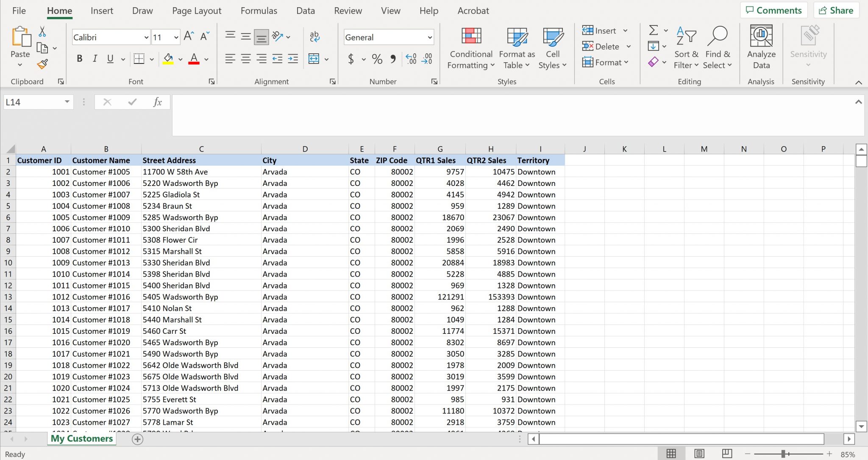The height and width of the screenshot is (460, 868).
Task: Toggle Bold formatting on selected cell
Action: tap(79, 58)
